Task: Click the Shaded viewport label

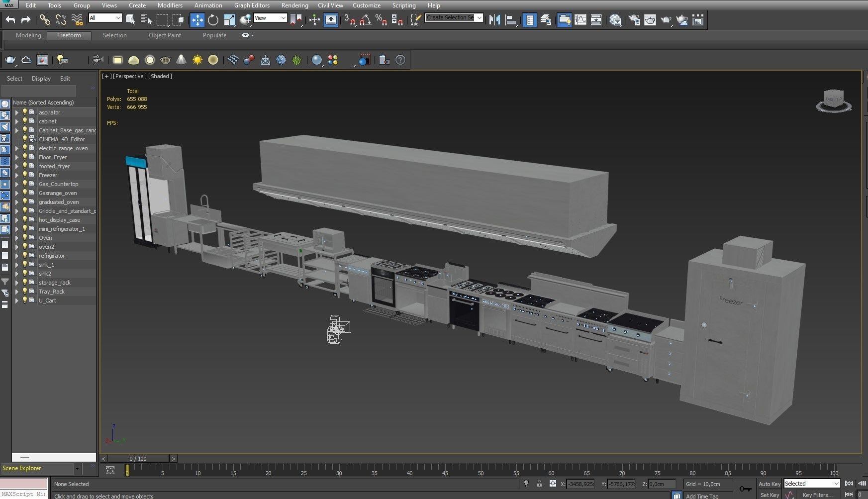Action: click(160, 76)
